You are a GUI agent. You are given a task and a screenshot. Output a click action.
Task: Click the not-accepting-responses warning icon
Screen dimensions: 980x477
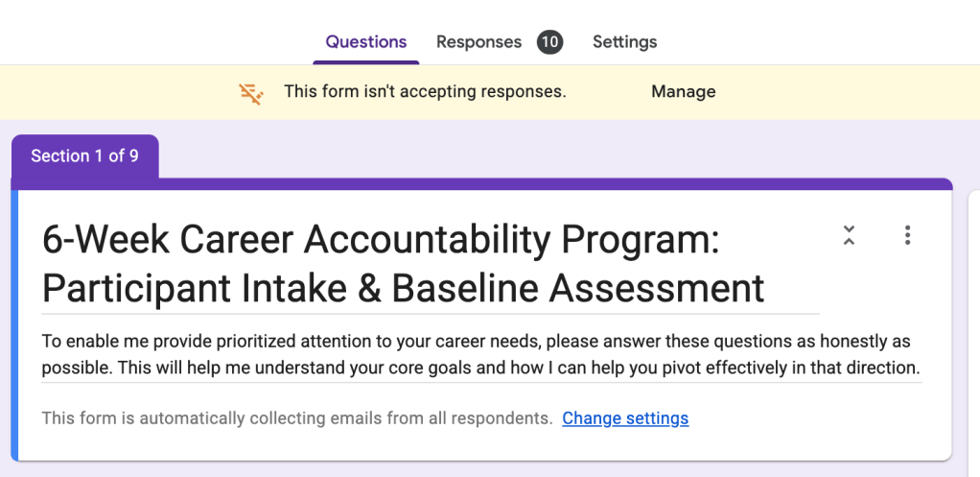pyautogui.click(x=251, y=93)
